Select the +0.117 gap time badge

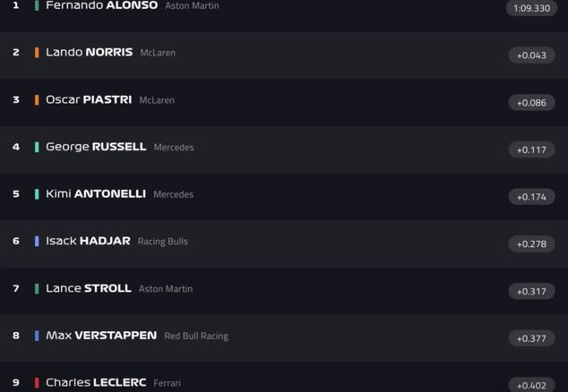[x=531, y=149]
